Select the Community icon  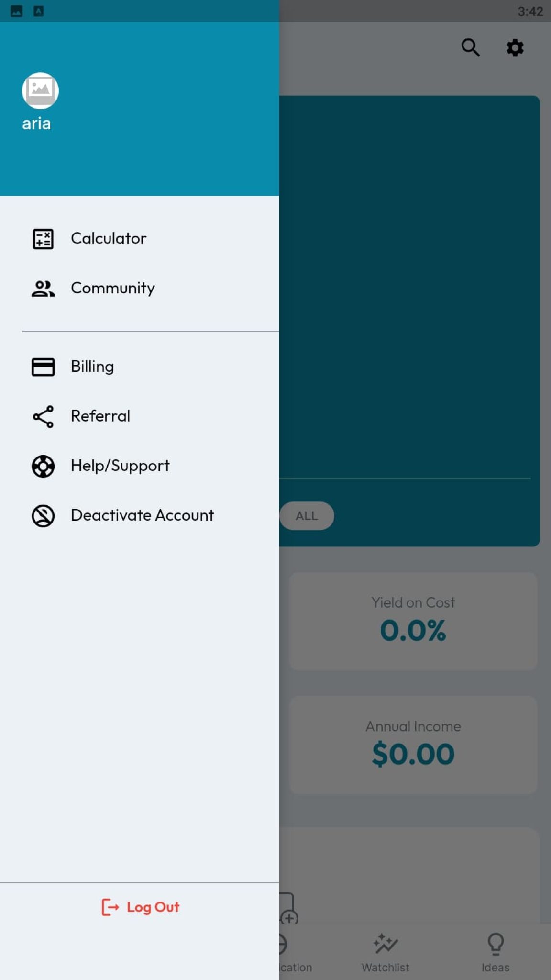(42, 288)
